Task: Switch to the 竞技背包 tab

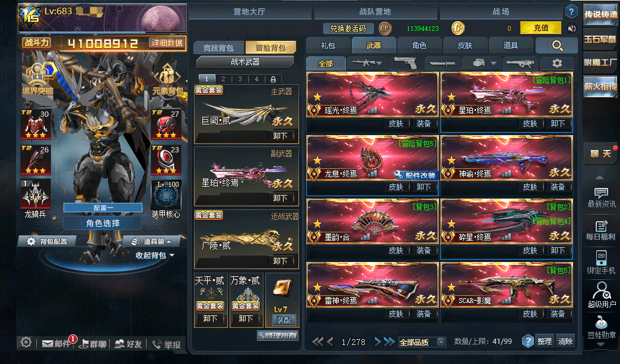Action: tap(218, 48)
